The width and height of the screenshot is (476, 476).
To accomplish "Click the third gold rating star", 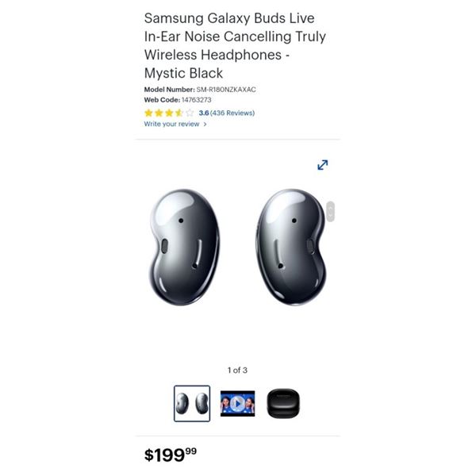I will pos(169,113).
